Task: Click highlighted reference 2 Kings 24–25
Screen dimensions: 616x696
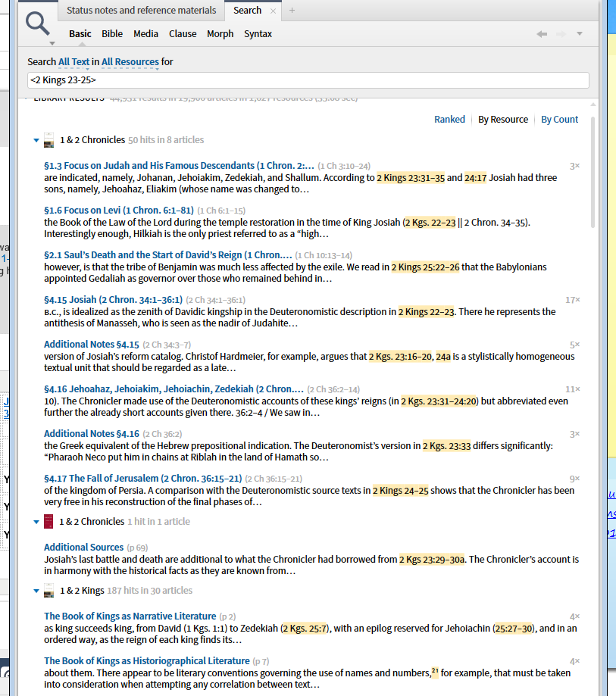Action: (401, 491)
